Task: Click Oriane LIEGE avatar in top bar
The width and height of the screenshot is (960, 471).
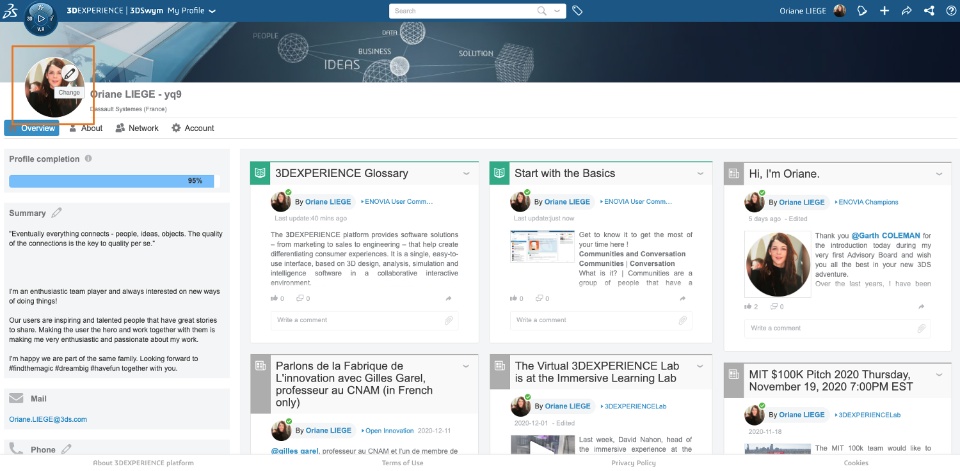Action: (839, 10)
